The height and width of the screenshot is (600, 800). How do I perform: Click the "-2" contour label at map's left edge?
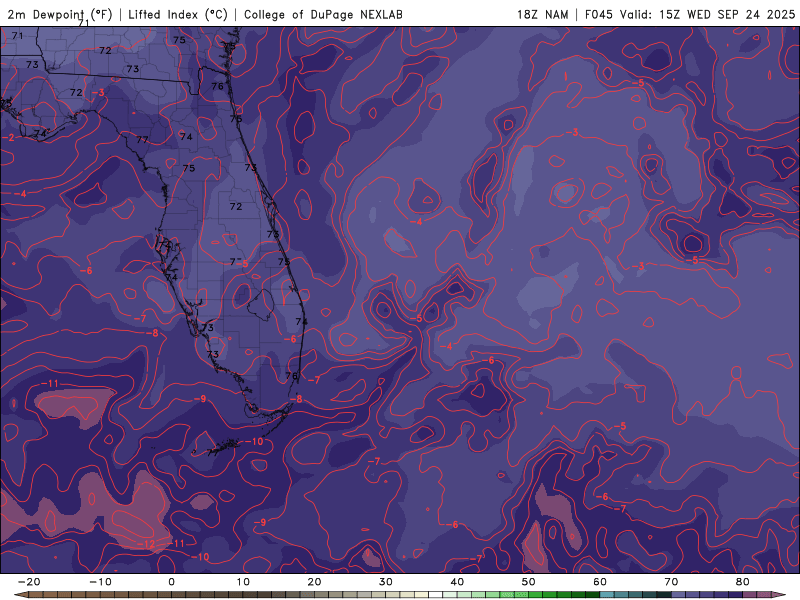tap(8, 138)
